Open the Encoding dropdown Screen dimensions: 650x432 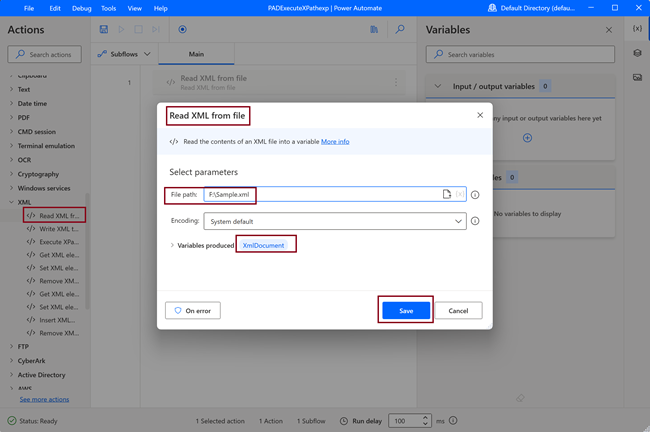[334, 221]
